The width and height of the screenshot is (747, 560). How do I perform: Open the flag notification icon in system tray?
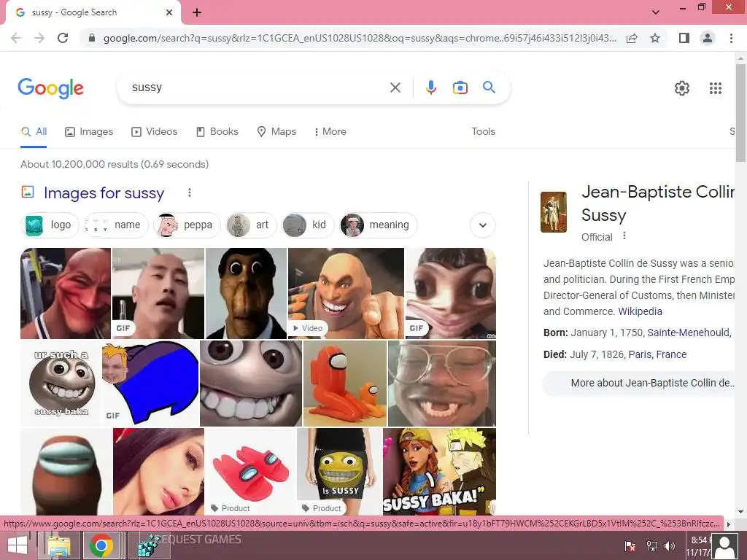pyautogui.click(x=630, y=545)
